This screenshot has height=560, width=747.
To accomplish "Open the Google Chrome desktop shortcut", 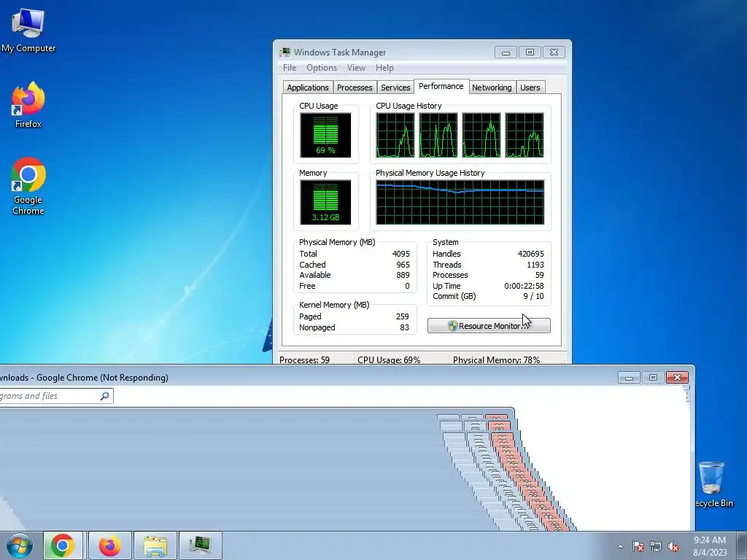I will click(28, 186).
